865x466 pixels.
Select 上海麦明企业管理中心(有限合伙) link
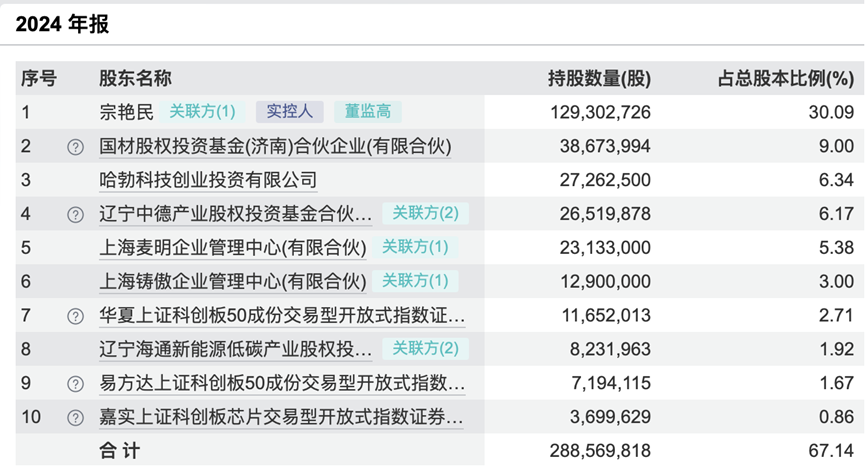coord(233,248)
